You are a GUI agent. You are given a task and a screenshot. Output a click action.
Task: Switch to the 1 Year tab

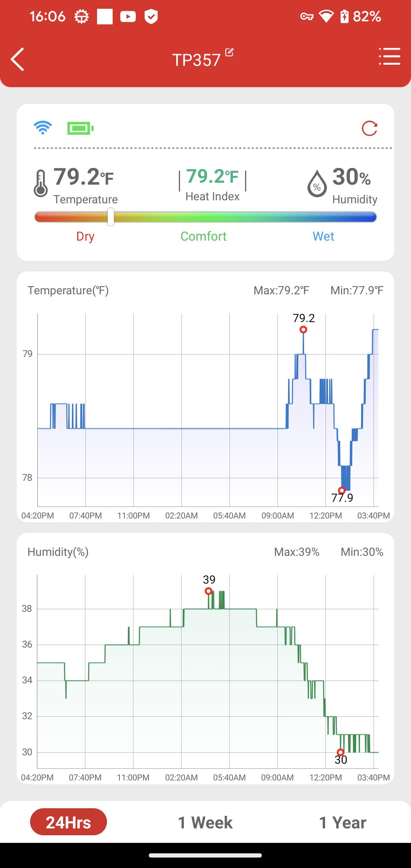coord(342,822)
